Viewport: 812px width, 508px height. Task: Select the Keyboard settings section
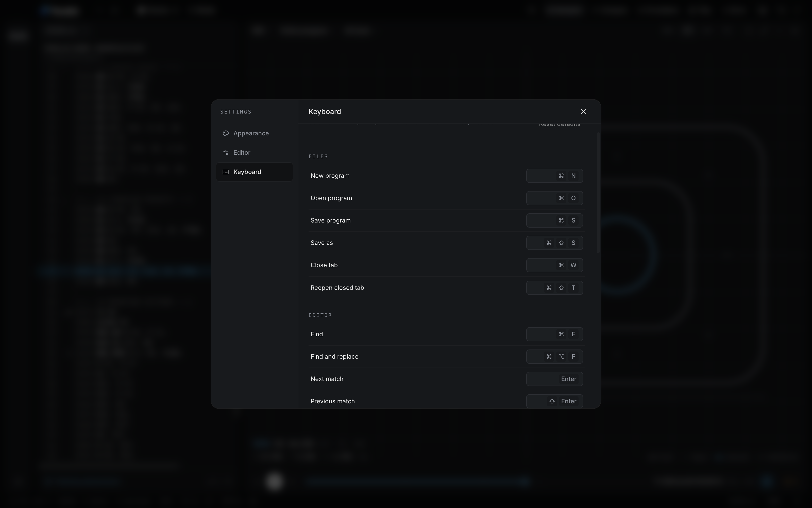pyautogui.click(x=254, y=172)
